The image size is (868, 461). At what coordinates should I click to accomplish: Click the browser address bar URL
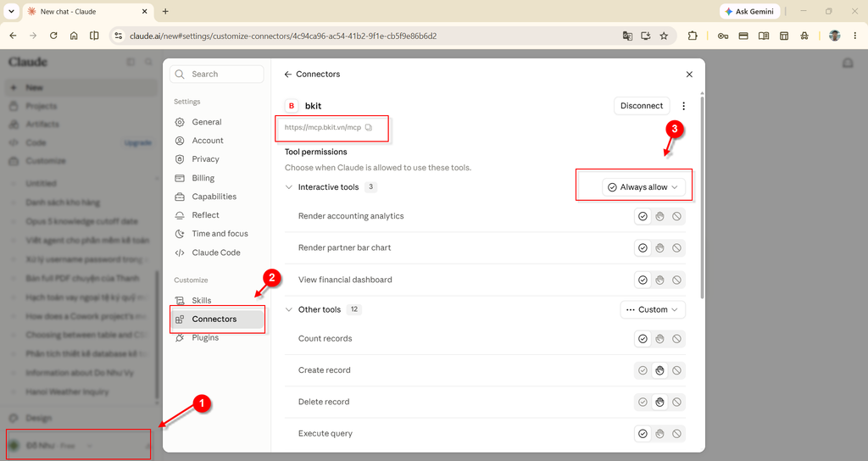tap(283, 36)
